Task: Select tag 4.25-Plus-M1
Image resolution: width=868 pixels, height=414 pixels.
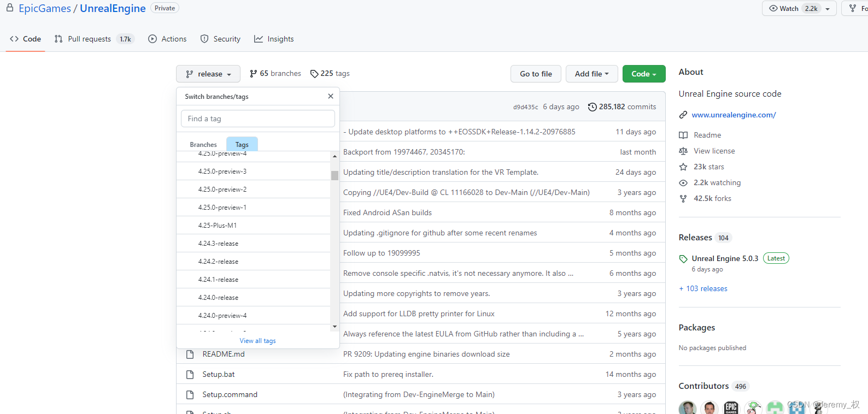Action: pos(254,226)
